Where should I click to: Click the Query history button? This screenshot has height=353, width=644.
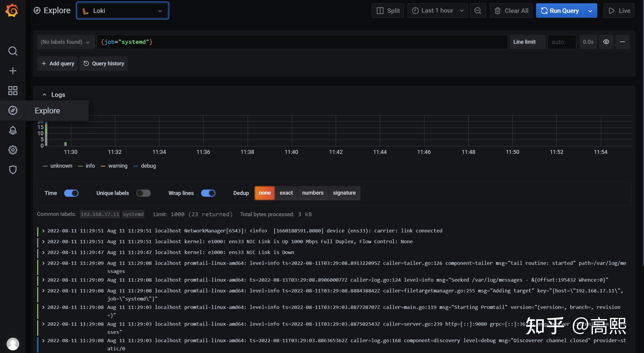pos(104,64)
